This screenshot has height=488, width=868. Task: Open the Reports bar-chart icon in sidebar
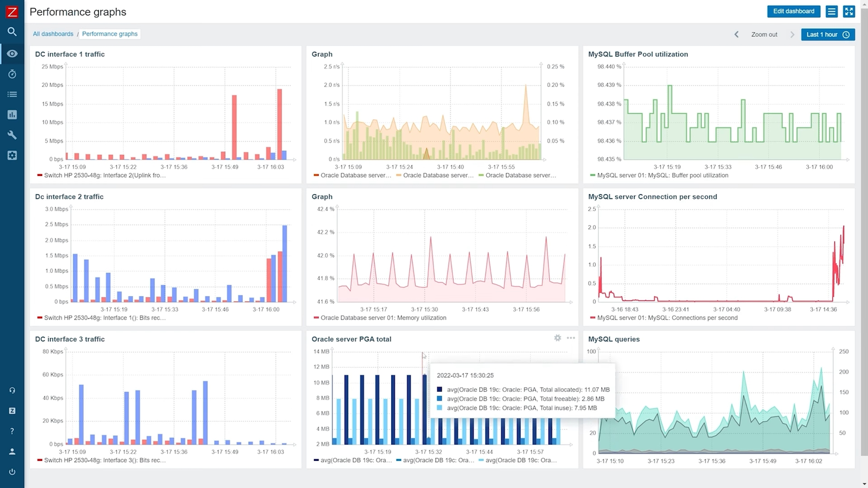pyautogui.click(x=12, y=114)
